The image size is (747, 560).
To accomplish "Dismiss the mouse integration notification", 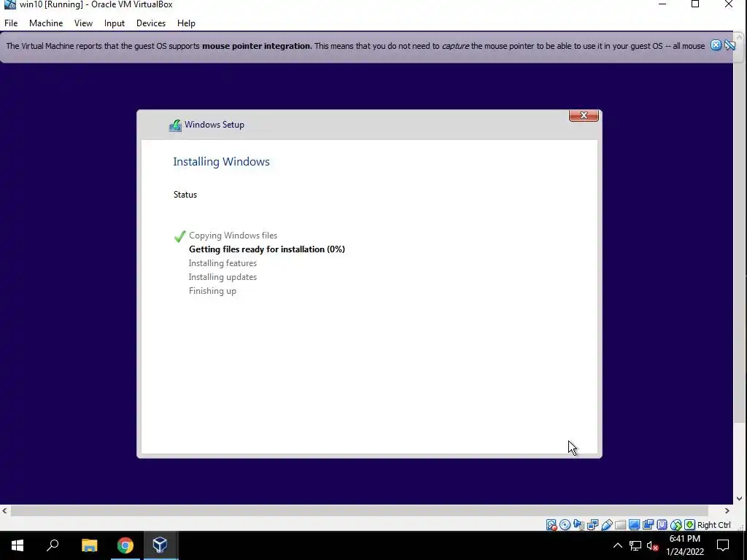I will [716, 45].
